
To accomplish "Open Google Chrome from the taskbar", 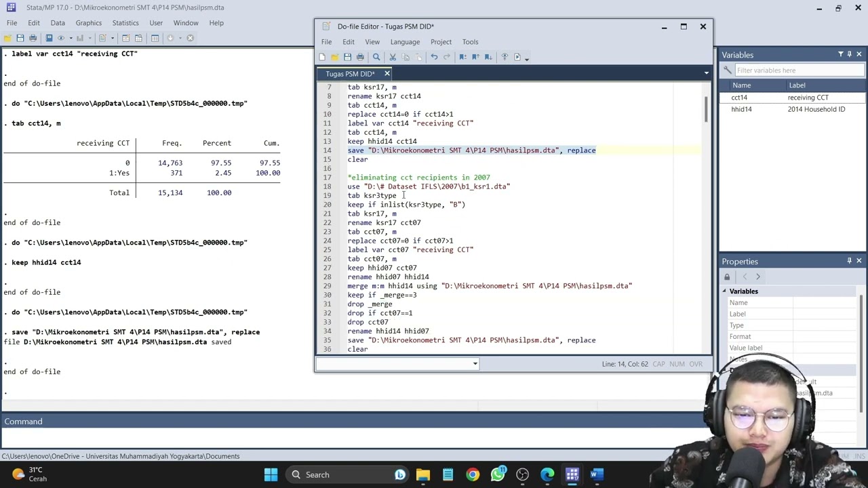I will 473,474.
